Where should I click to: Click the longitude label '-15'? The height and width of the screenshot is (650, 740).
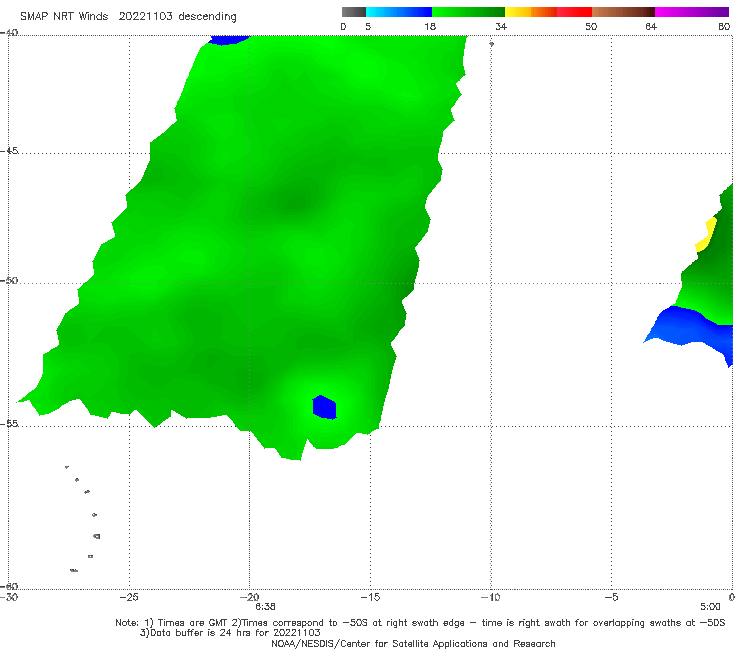point(370,597)
